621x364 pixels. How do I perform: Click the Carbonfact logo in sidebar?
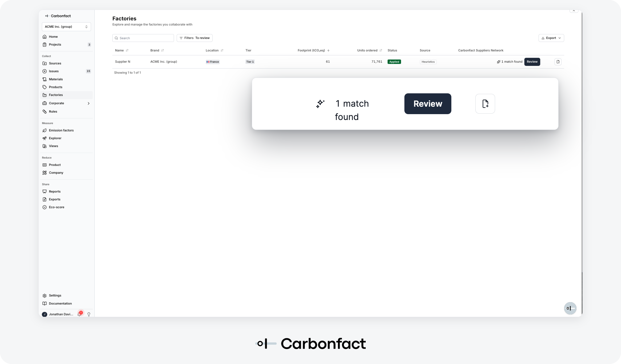[58, 16]
